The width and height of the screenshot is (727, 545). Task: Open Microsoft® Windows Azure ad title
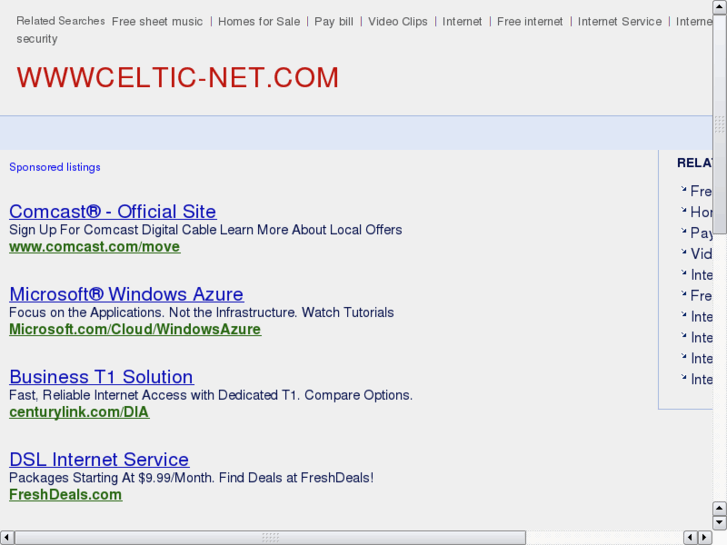(126, 294)
